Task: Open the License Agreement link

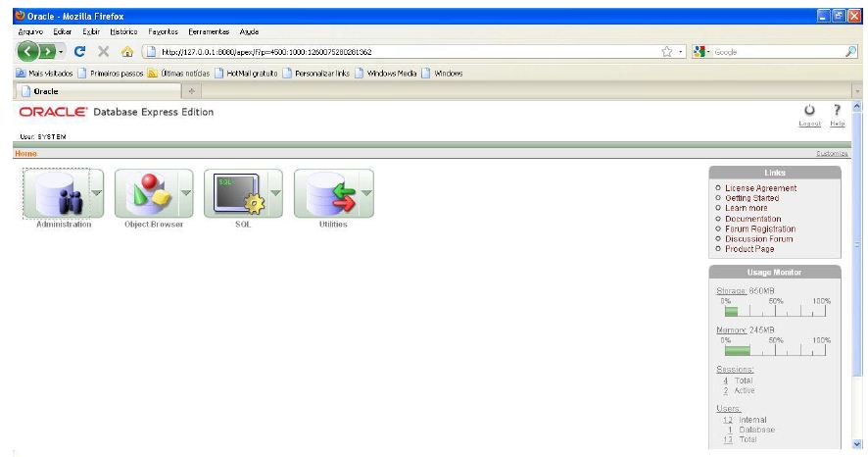Action: click(x=760, y=188)
